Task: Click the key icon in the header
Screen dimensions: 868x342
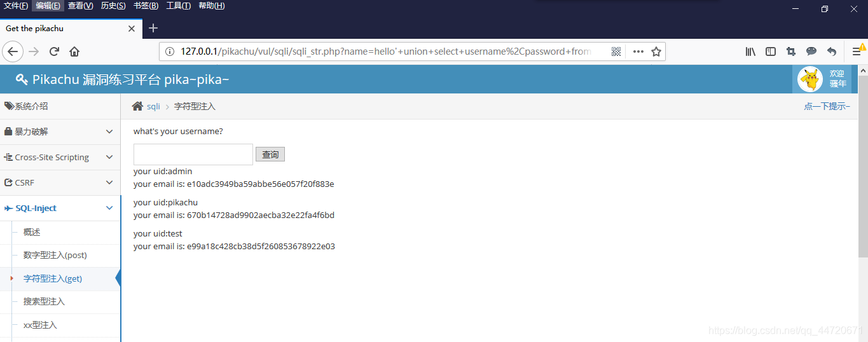Action: pos(22,79)
